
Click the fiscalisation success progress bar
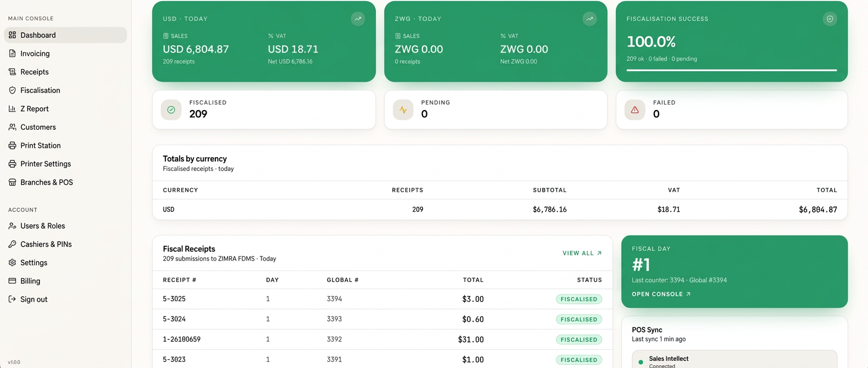click(732, 70)
